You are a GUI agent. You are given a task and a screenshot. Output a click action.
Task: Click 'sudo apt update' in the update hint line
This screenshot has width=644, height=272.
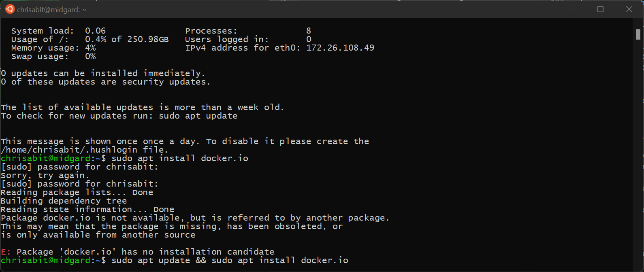point(198,116)
